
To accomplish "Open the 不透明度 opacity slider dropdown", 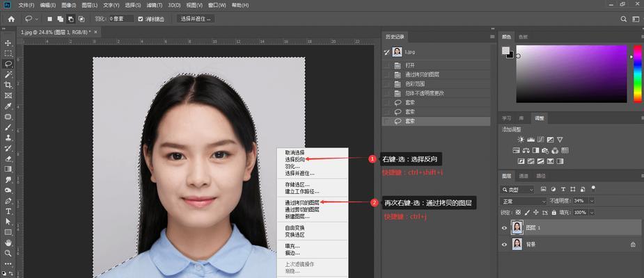I will 592,202.
